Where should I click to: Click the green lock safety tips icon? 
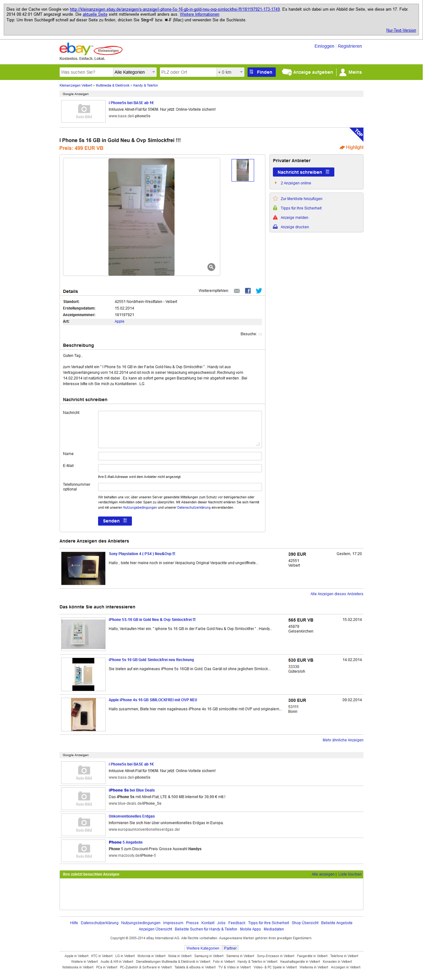[x=275, y=208]
